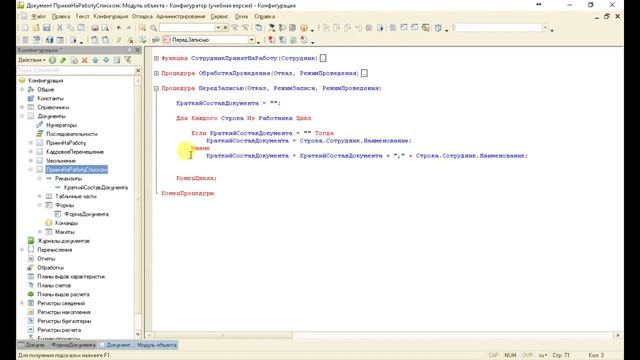Click the filter funnel icon in tree toolbar
The width and height of the screenshot is (640, 360).
[128, 60]
